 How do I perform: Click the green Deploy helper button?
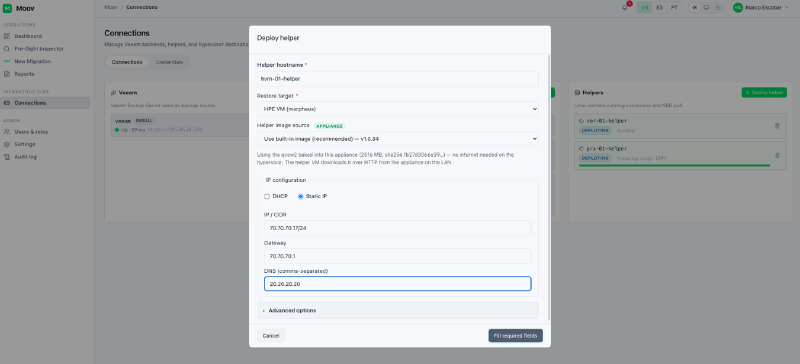[764, 93]
